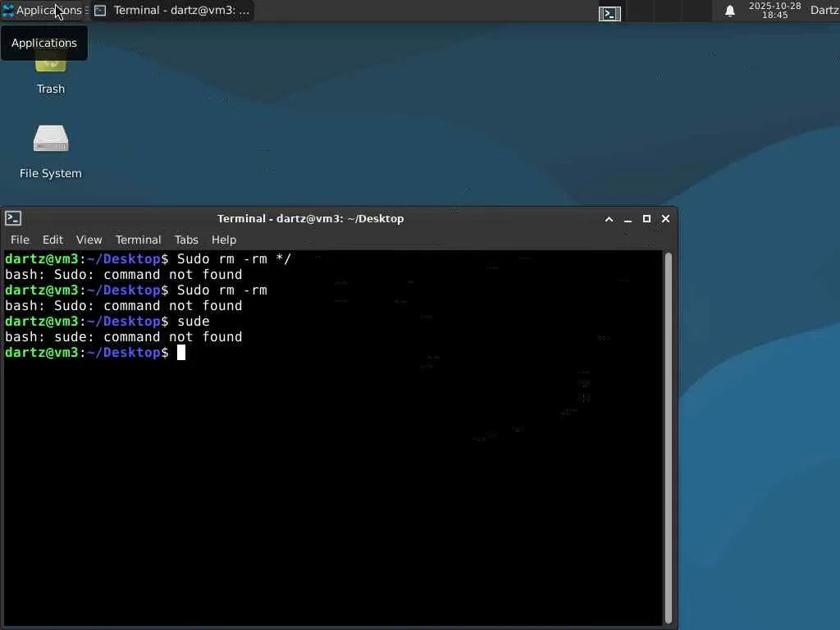Minimize the Terminal window
Image resolution: width=840 pixels, height=630 pixels.
[628, 218]
